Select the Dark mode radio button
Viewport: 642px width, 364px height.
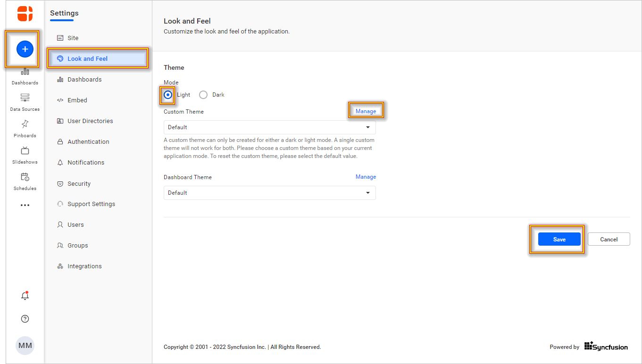tap(203, 95)
